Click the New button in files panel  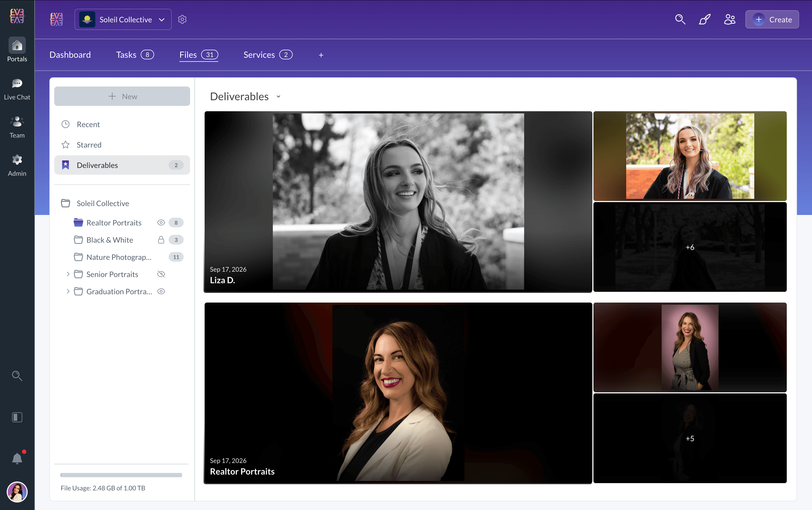pos(122,96)
